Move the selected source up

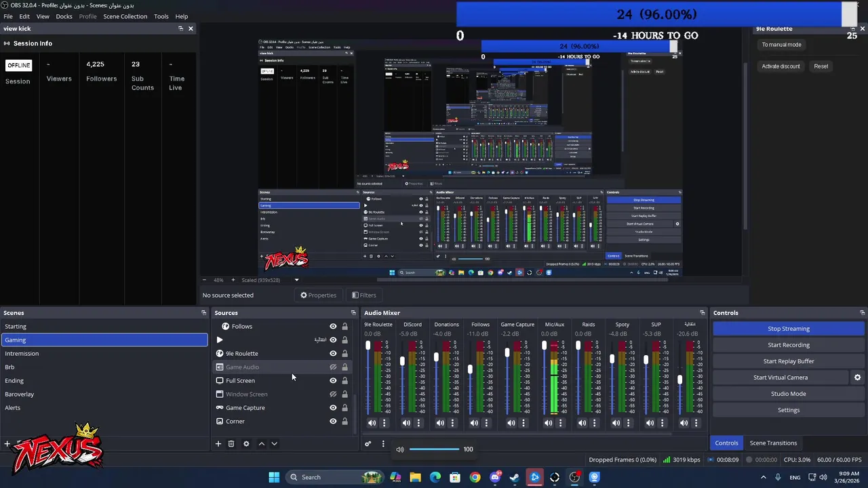[x=262, y=444]
